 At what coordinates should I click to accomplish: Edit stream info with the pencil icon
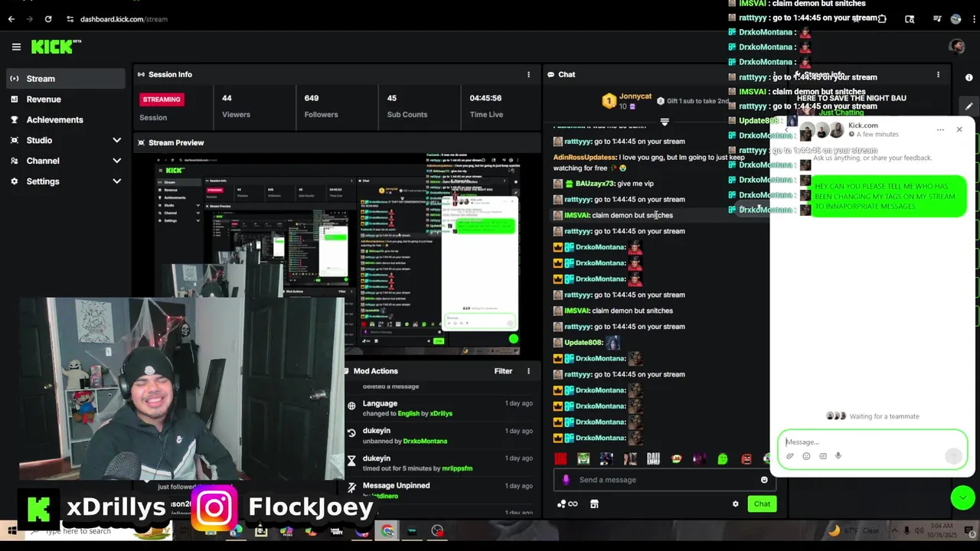[x=969, y=106]
